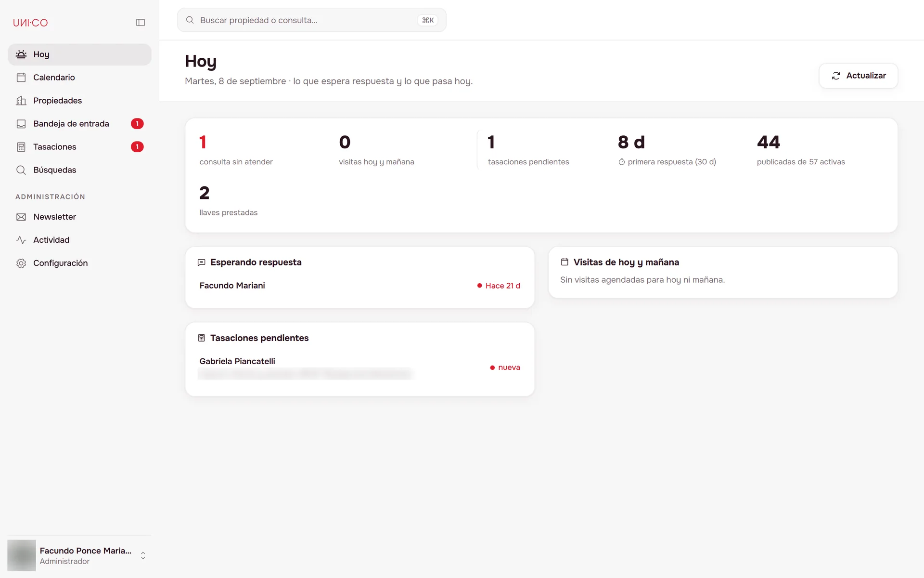Click the Calendario calendar icon
This screenshot has height=578, width=924.
[x=21, y=78]
